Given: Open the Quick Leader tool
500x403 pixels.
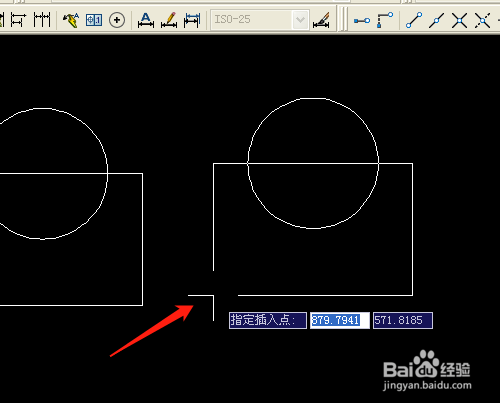Looking at the screenshot, I should [71, 20].
